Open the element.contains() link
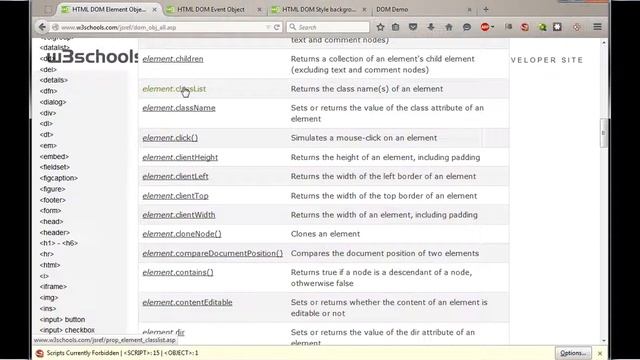The image size is (640, 360). 178,272
